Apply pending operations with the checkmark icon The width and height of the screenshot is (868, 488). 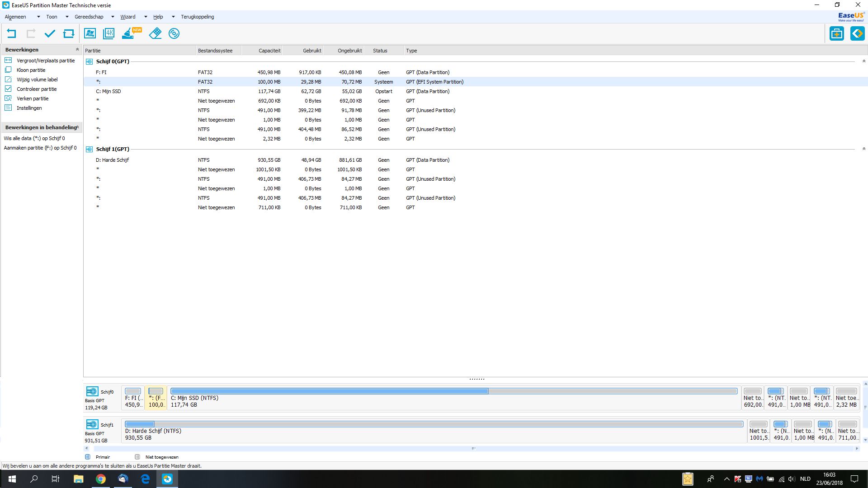[50, 33]
